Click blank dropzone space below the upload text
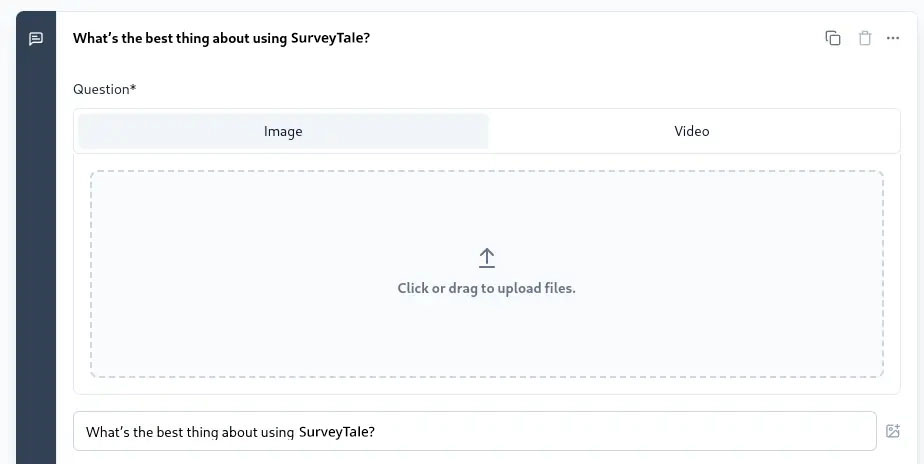This screenshot has width=924, height=464. tap(487, 340)
